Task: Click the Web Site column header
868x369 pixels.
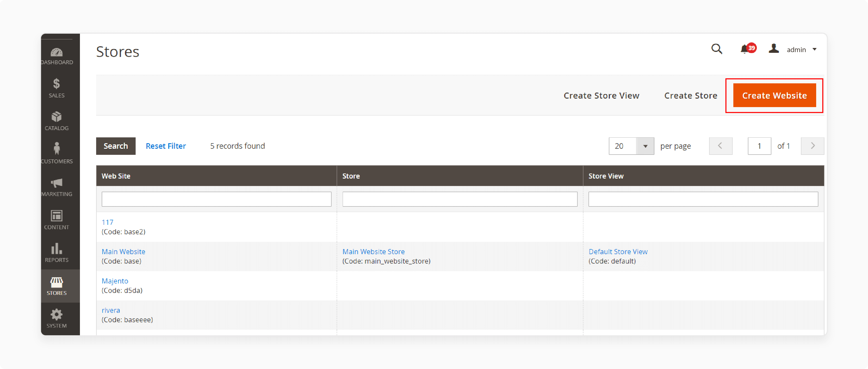Action: click(216, 176)
